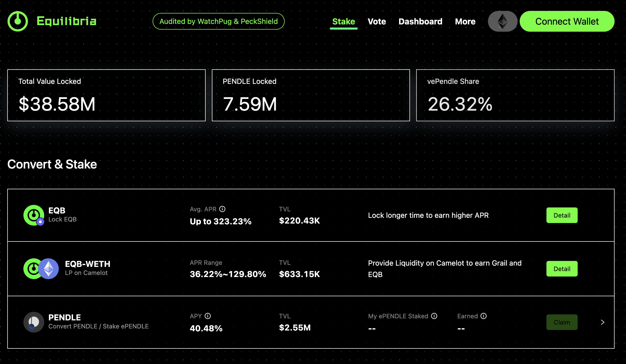Click the 'APR Range' column label
Screen dimensions: 626x364
[x=206, y=263]
